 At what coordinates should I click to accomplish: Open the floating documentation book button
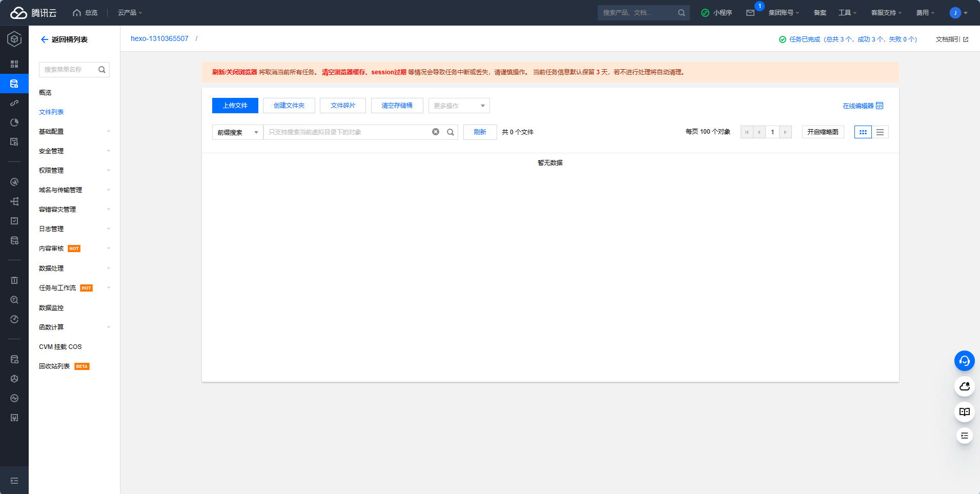point(964,411)
